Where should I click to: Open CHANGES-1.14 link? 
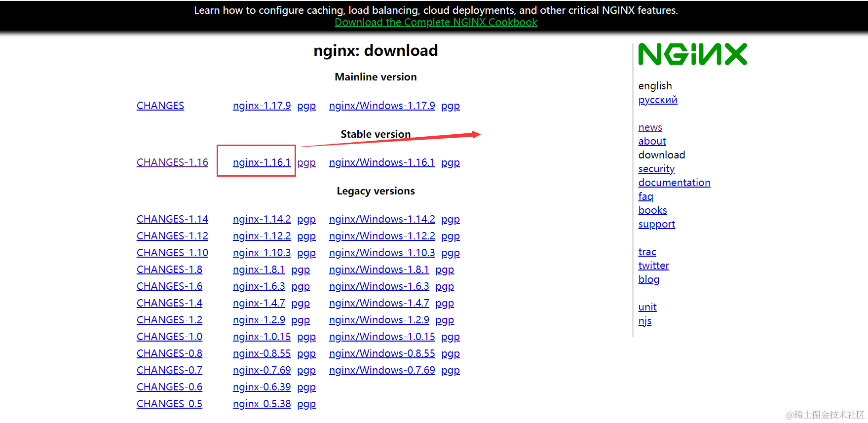tap(172, 219)
